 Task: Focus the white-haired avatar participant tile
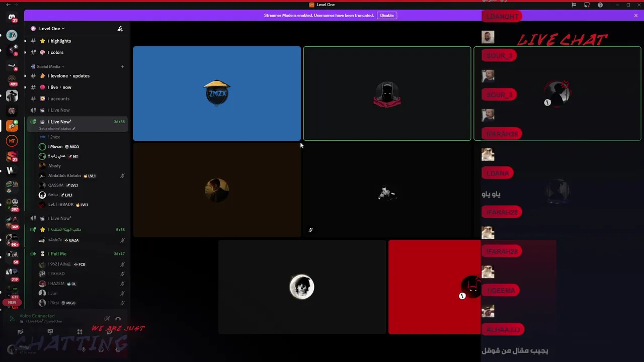[x=302, y=287]
